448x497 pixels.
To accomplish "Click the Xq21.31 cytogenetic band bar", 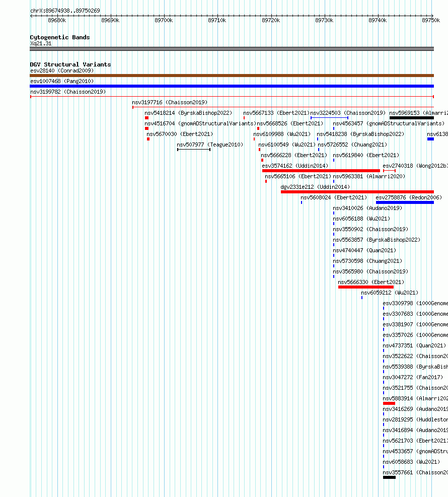I will pyautogui.click(x=232, y=49).
